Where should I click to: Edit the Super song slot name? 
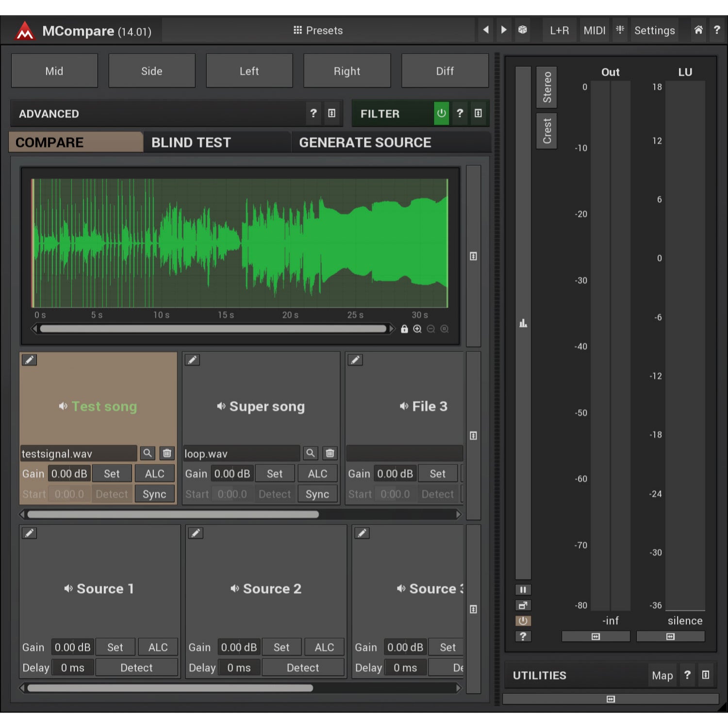pyautogui.click(x=193, y=360)
